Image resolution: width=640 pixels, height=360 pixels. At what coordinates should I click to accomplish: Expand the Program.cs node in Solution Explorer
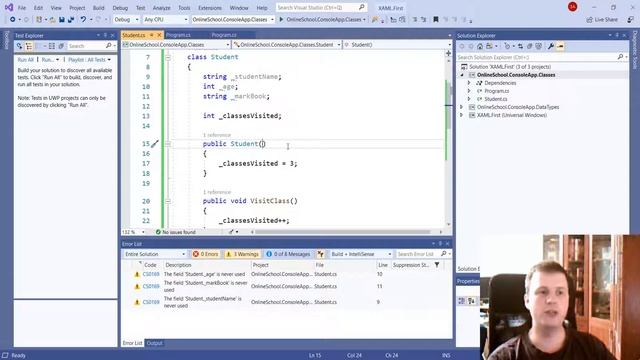pos(469,91)
